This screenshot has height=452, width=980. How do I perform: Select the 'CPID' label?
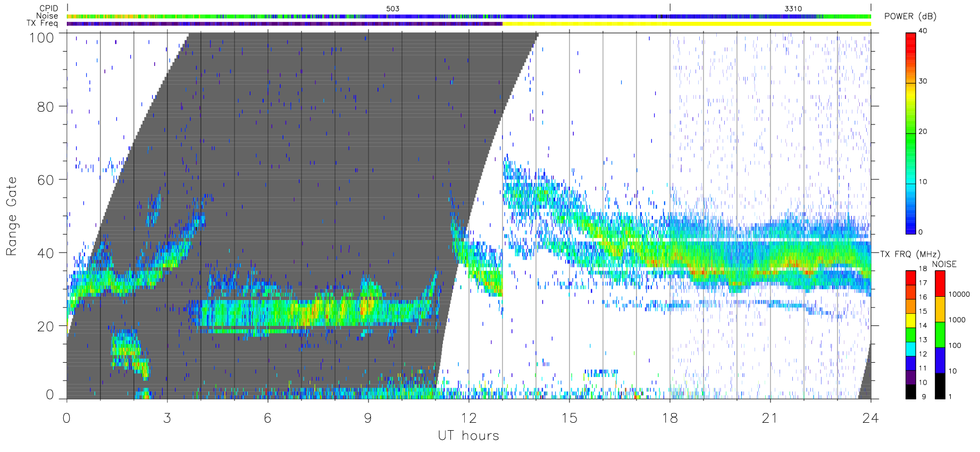pyautogui.click(x=49, y=9)
